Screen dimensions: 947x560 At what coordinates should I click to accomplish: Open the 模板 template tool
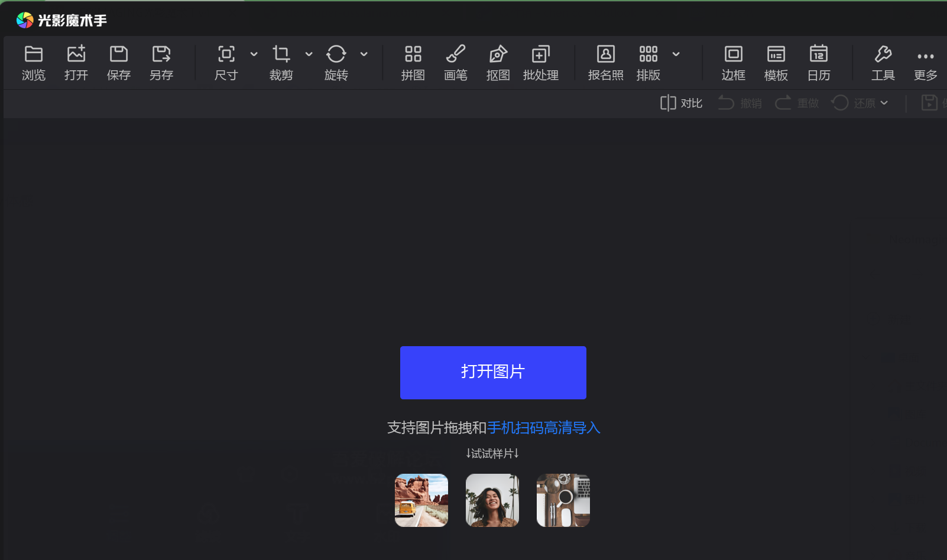pyautogui.click(x=776, y=62)
